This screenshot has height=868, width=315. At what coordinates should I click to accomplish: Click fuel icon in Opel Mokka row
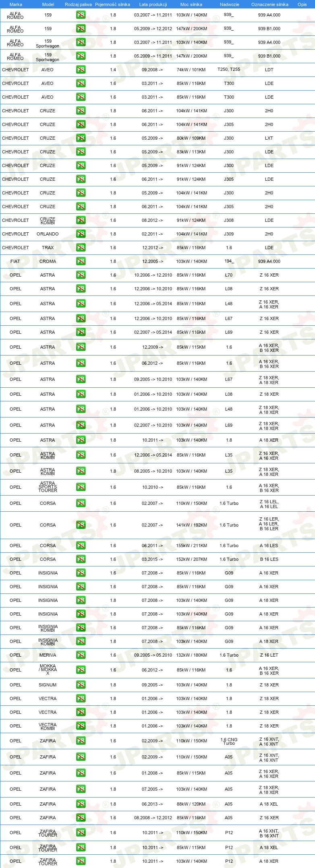(81, 670)
